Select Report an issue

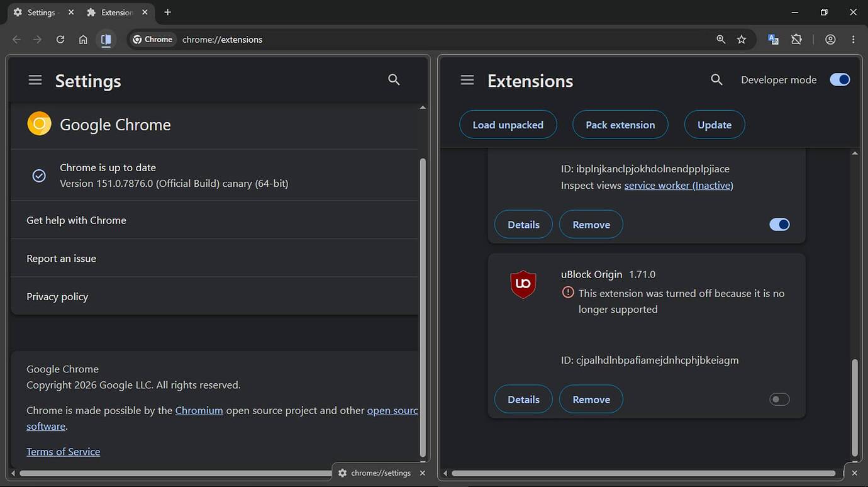214,258
